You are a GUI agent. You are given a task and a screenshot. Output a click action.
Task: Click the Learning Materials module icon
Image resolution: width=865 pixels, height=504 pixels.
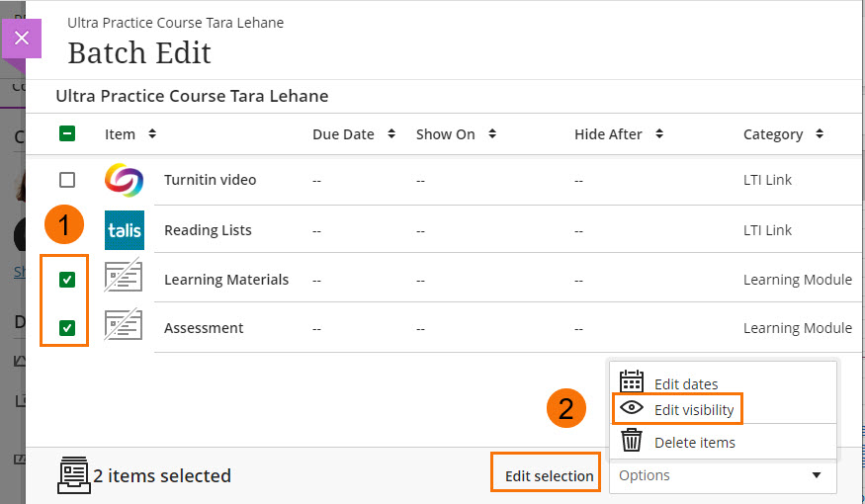point(124,278)
